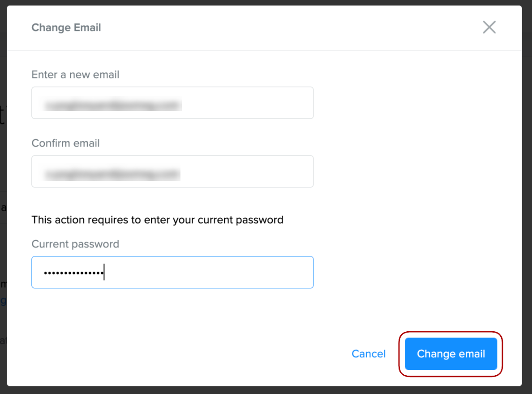Click the blurred address in new email field
This screenshot has width=532, height=394.
tap(112, 105)
